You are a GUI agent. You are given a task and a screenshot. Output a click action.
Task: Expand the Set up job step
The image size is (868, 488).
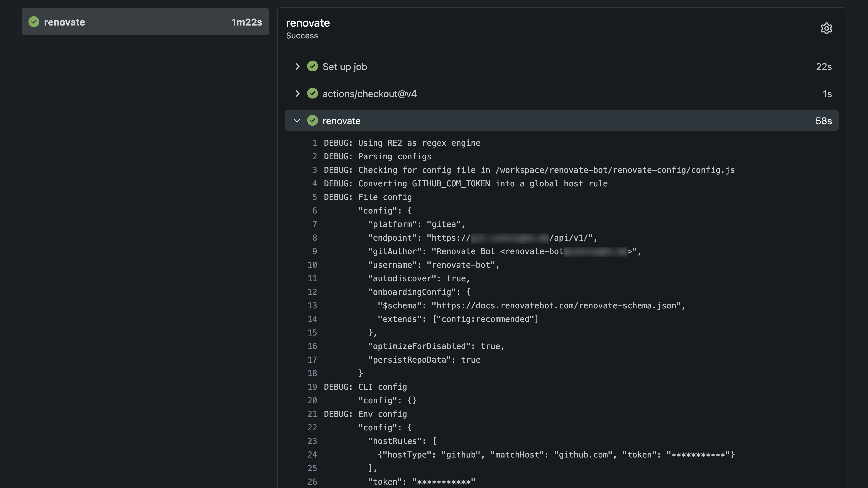click(x=297, y=66)
